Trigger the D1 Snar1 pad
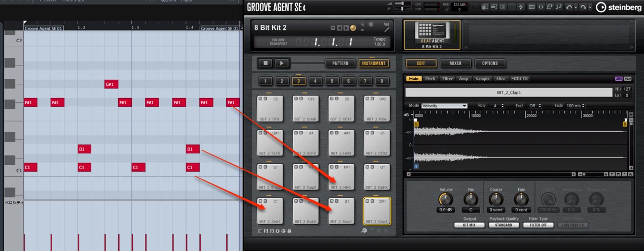Image resolution: width=644 pixels, height=251 pixels. 340,211
